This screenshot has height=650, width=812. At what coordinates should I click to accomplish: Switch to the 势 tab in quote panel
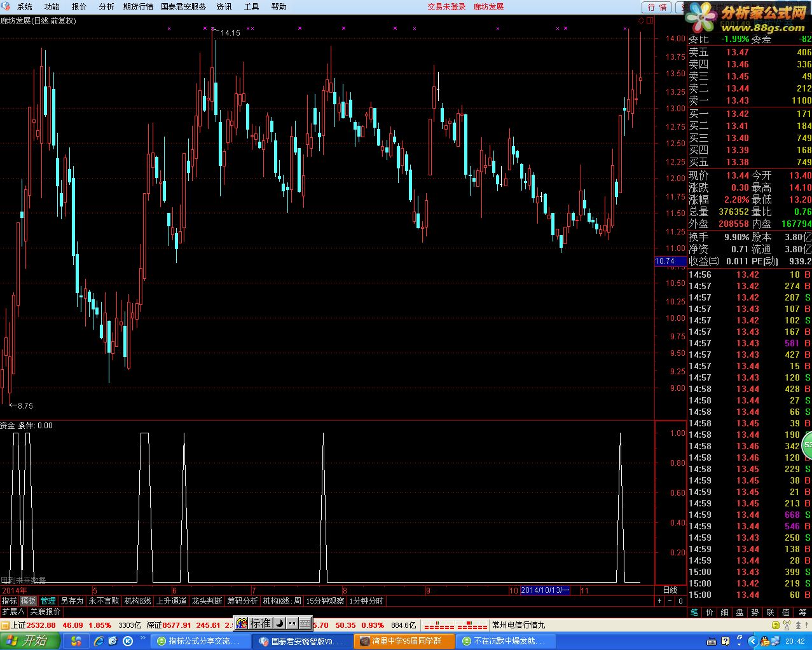click(x=755, y=612)
